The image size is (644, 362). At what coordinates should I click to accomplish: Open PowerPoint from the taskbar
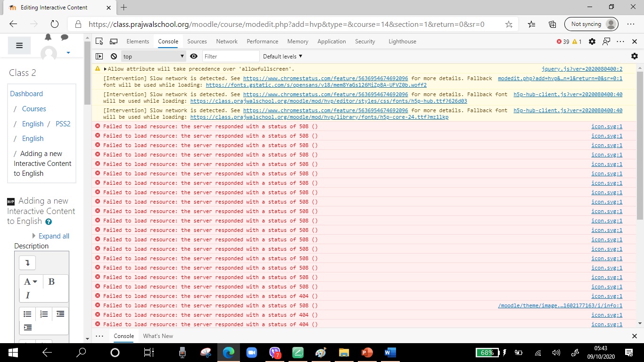click(x=367, y=353)
